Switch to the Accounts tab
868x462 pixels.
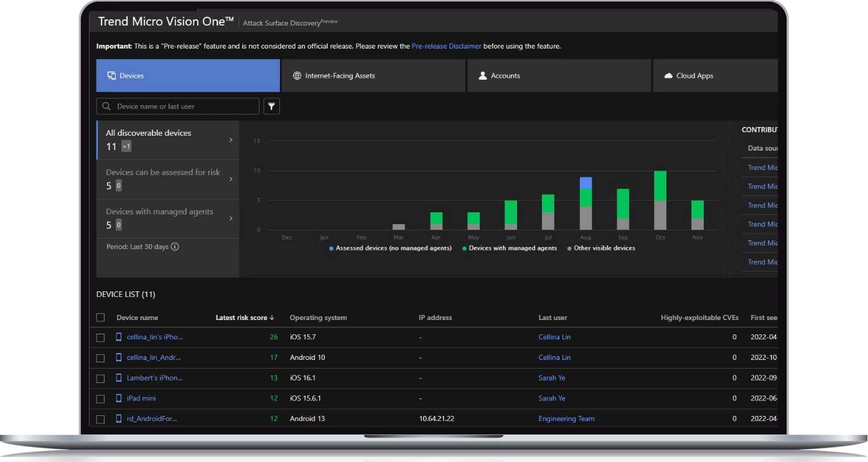pyautogui.click(x=559, y=75)
